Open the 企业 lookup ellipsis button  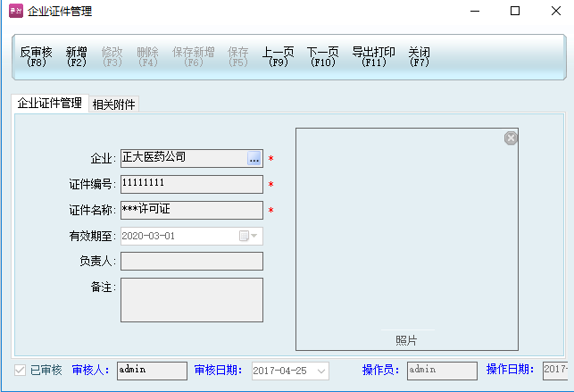pyautogui.click(x=254, y=159)
